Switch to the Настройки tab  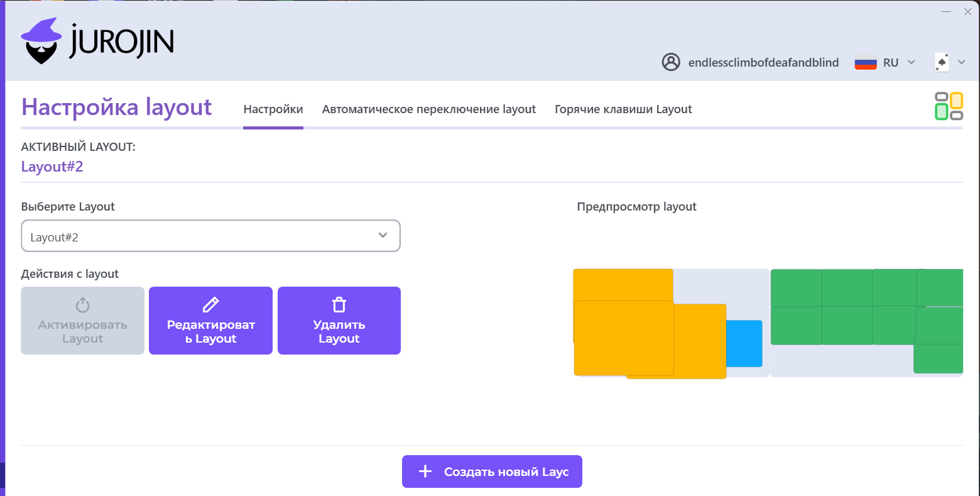click(273, 109)
